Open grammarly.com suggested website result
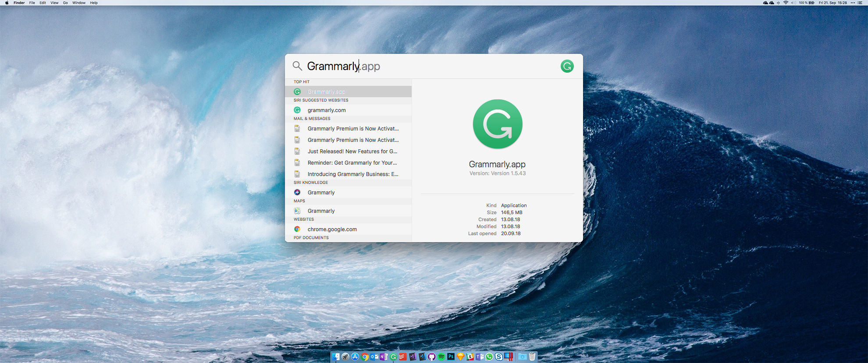 349,110
